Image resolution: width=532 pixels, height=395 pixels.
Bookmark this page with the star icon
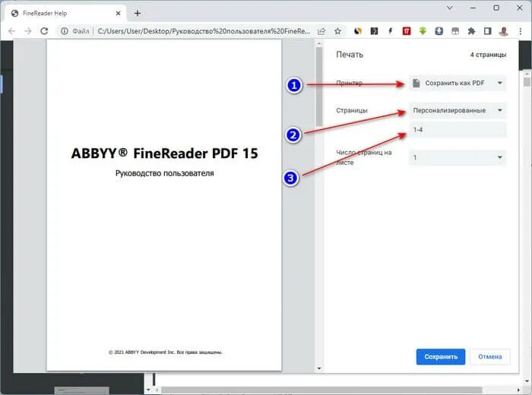337,31
